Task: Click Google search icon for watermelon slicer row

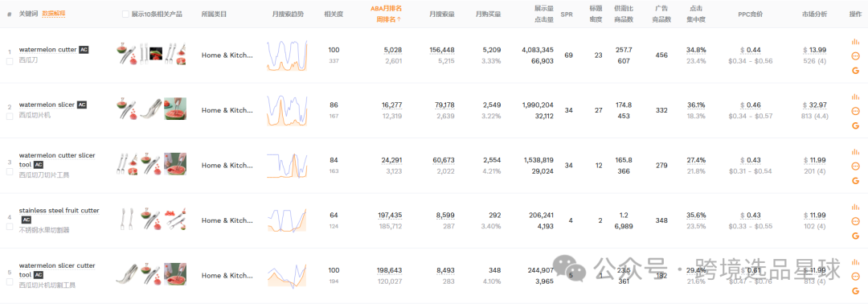Action: [855, 125]
